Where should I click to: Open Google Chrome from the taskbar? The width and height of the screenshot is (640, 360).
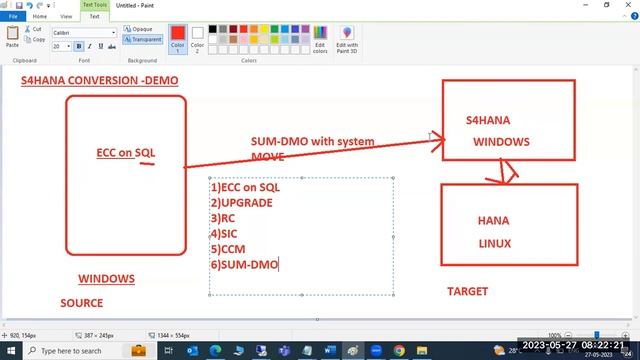tap(399, 351)
